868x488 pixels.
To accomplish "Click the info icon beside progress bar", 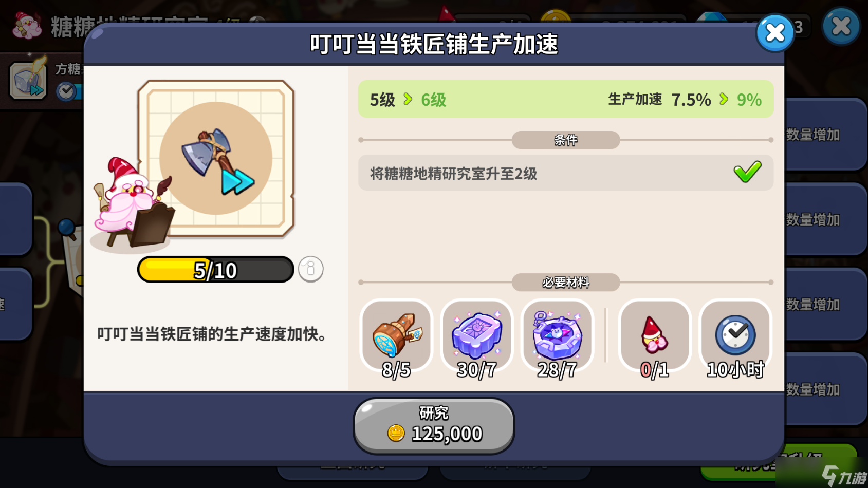I will coord(310,269).
